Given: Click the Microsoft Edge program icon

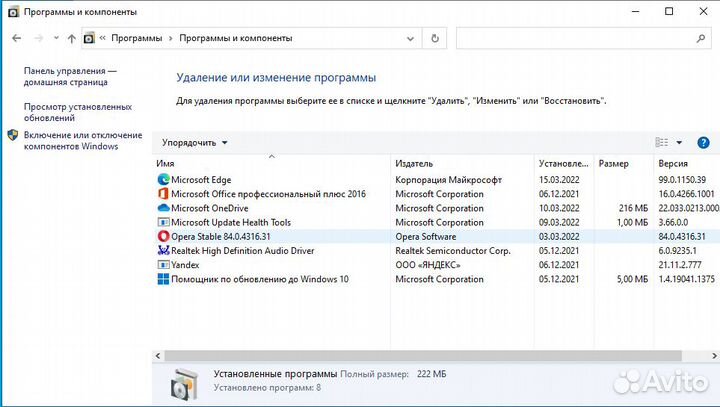Looking at the screenshot, I should [x=163, y=180].
